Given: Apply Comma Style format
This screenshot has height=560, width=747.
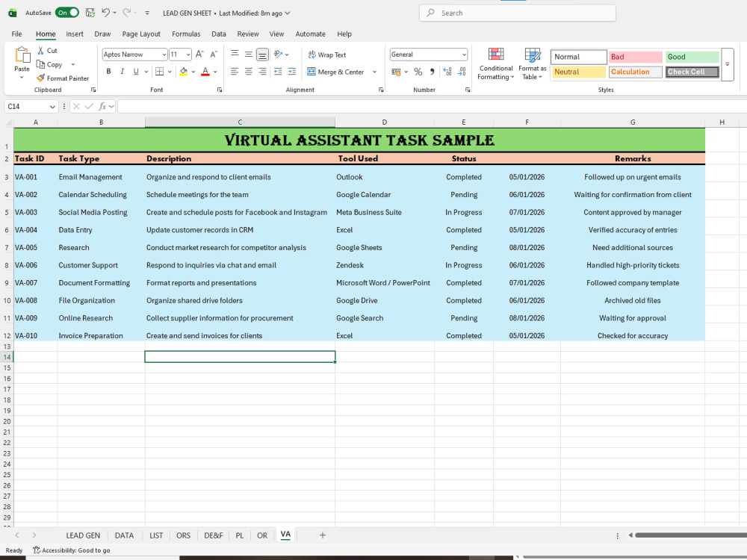Looking at the screenshot, I should (432, 72).
